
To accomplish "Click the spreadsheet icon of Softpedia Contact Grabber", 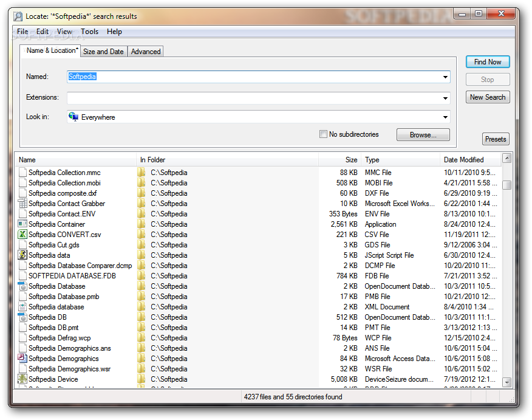I will [22, 204].
